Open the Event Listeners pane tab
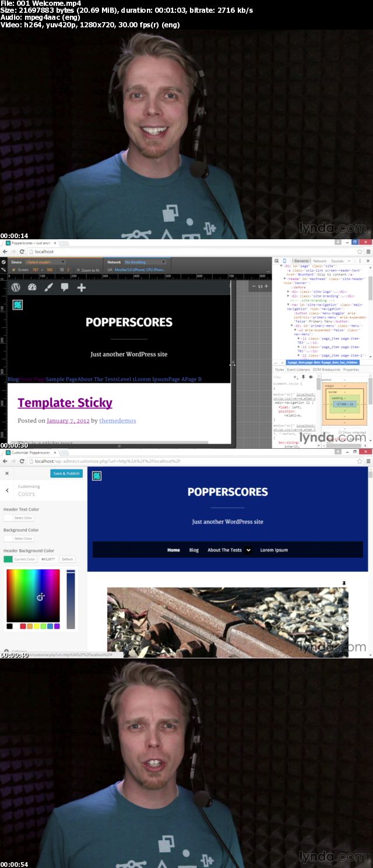This screenshot has width=373, height=868. tap(298, 370)
